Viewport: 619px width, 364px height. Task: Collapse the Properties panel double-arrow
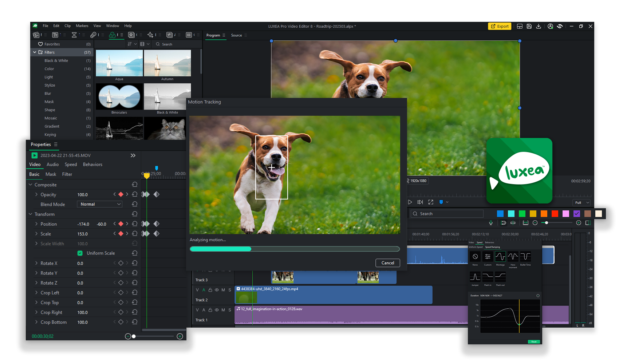click(133, 155)
